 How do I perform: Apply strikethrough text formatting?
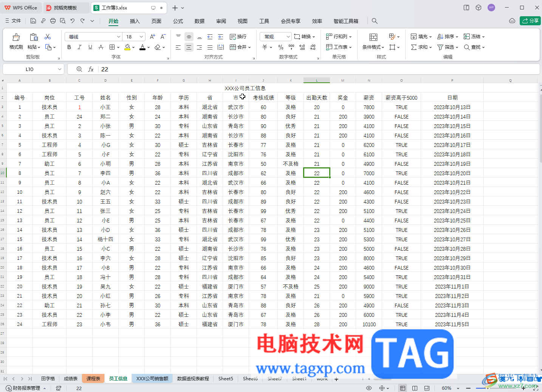pos(101,47)
